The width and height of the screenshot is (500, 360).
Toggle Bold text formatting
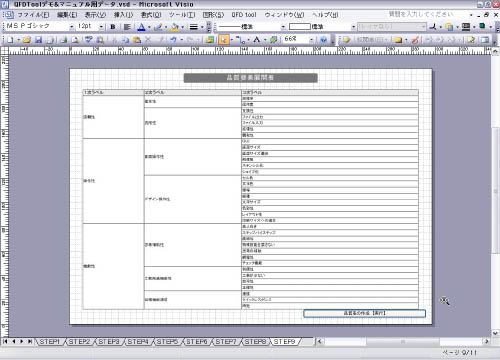(x=113, y=27)
